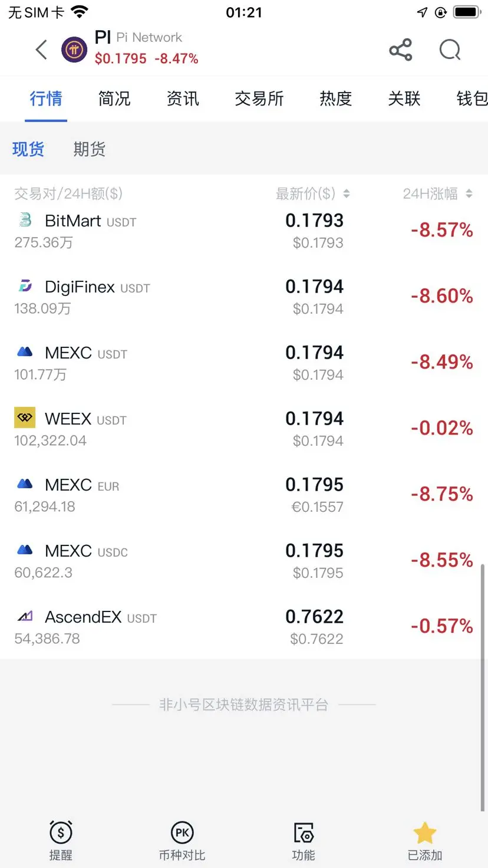
Task: Open the 简况 tab
Action: [x=114, y=98]
